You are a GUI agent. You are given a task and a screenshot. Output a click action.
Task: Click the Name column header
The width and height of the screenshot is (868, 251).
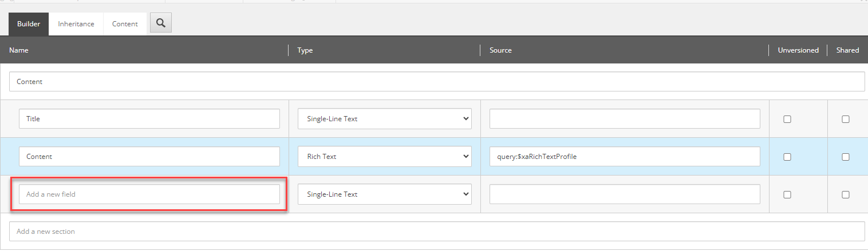point(19,50)
